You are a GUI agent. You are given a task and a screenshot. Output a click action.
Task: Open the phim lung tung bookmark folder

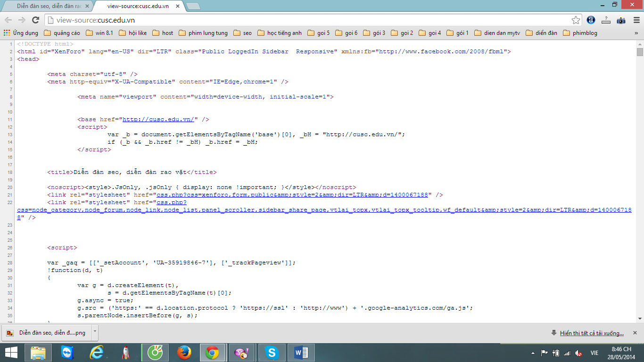click(203, 33)
